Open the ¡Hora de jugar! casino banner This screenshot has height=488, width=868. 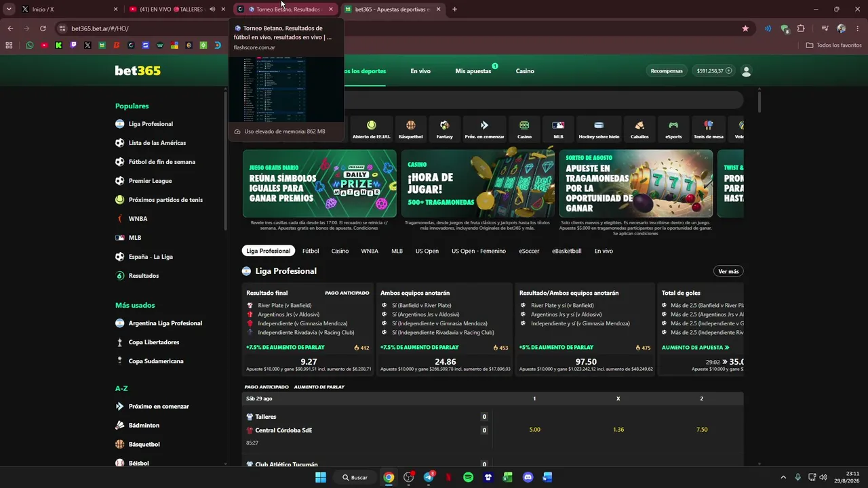[x=478, y=183]
